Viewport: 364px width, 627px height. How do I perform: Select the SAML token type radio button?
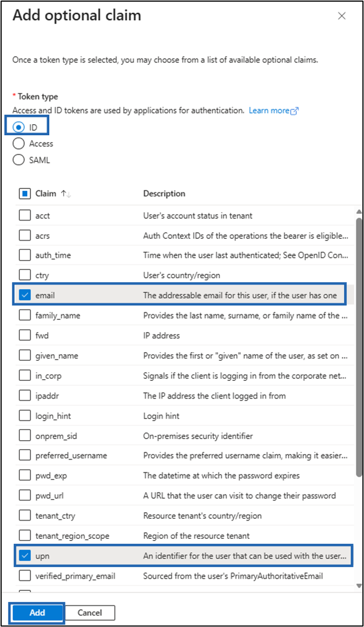pos(18,160)
